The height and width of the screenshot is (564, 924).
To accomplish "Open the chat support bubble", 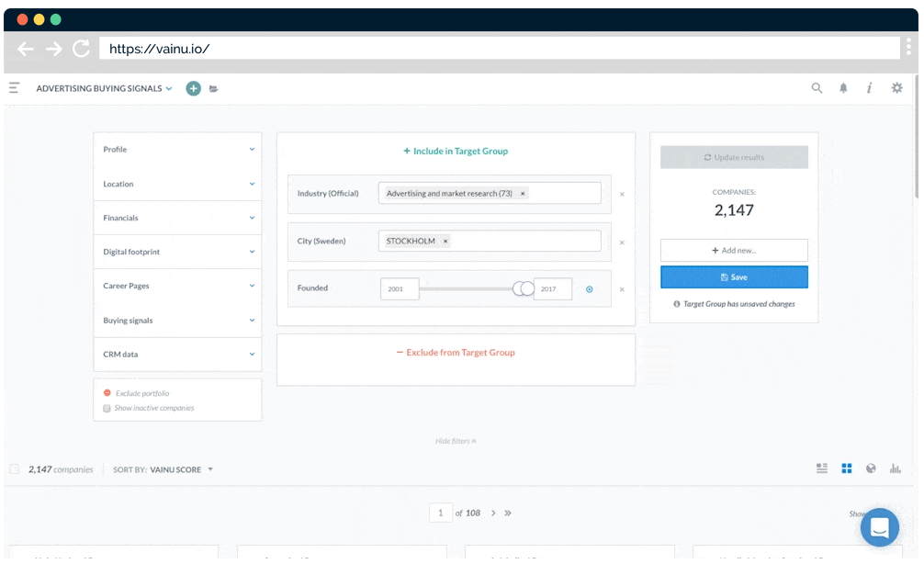I will [x=879, y=527].
